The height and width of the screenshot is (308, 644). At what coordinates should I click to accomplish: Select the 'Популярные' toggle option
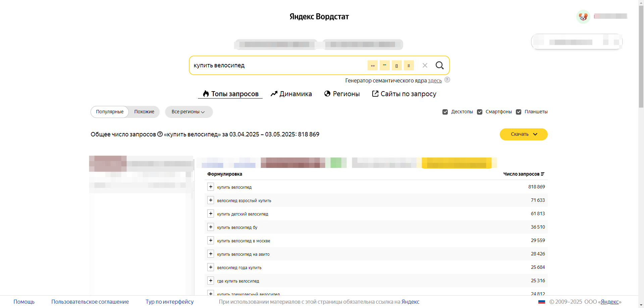(110, 112)
